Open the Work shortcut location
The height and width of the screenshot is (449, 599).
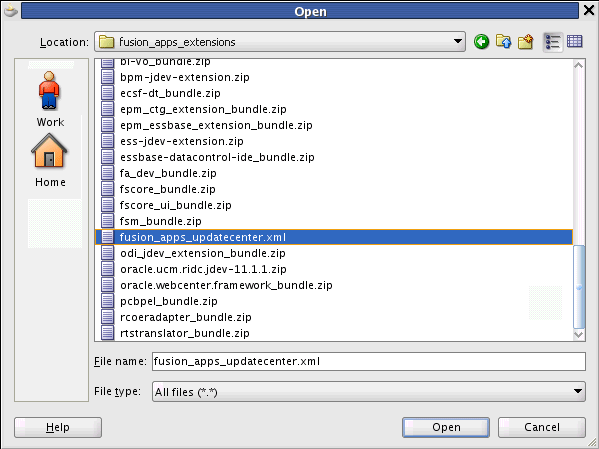point(50,99)
